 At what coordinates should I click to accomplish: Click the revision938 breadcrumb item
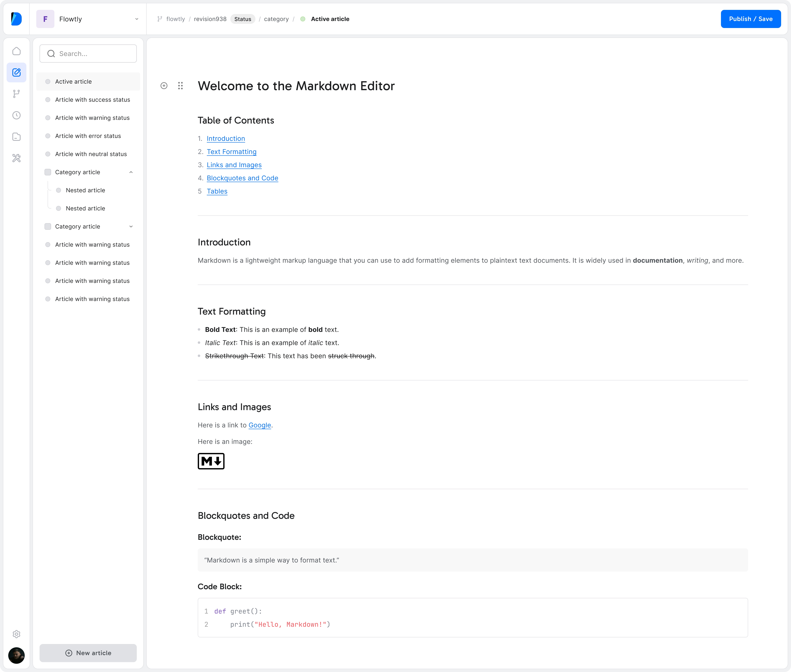coord(210,19)
